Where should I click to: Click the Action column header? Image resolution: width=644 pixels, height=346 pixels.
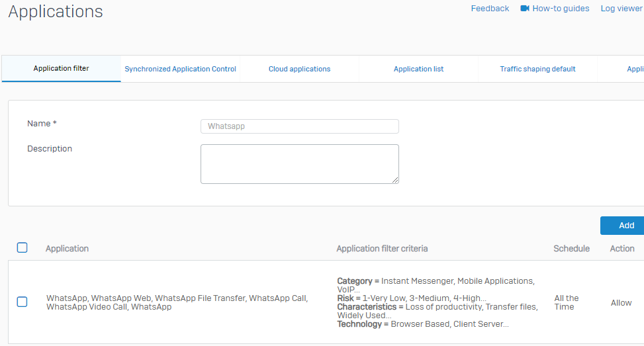tap(621, 248)
